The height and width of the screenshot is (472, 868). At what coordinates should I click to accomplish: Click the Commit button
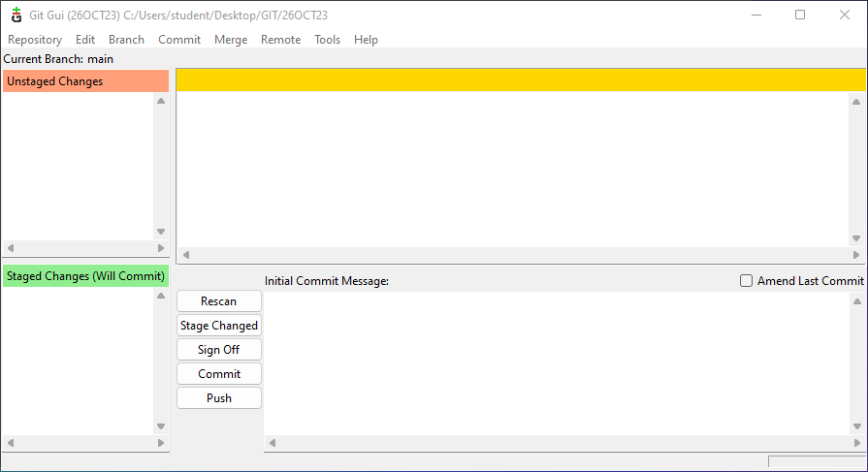(218, 374)
